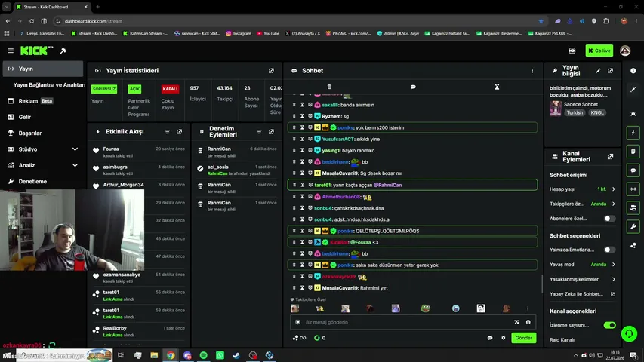Viewport: 644px width, 362px height.
Task: Open Yayın Bağlantısı ve Anahtarı page
Action: (49, 85)
